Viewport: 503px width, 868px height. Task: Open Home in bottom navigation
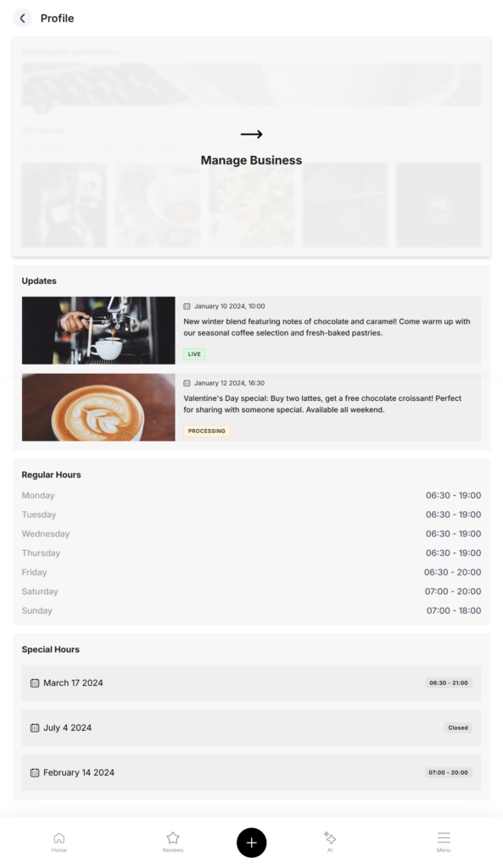tap(59, 842)
